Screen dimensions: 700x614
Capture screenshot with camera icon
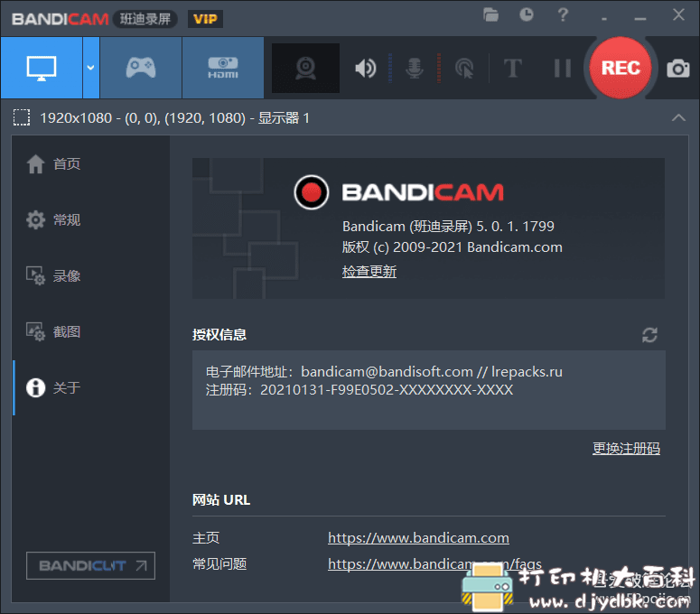pyautogui.click(x=678, y=69)
